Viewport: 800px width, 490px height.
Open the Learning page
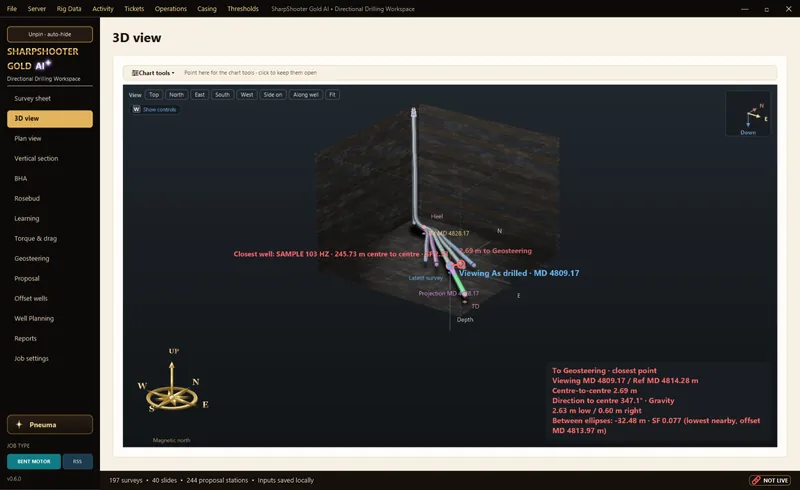point(50,218)
